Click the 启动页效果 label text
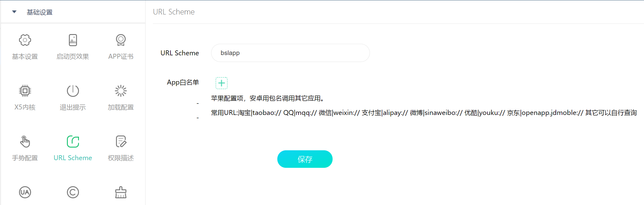The height and width of the screenshot is (205, 644). click(73, 57)
